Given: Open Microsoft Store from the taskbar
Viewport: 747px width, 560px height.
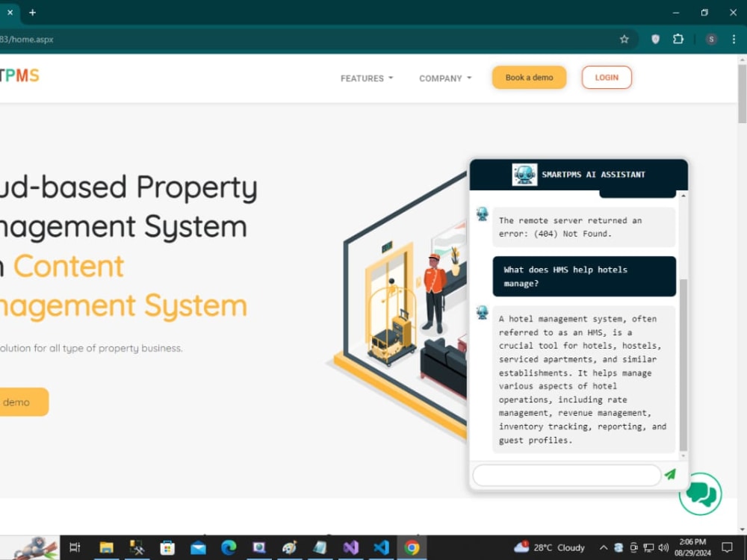Looking at the screenshot, I should coord(167,547).
